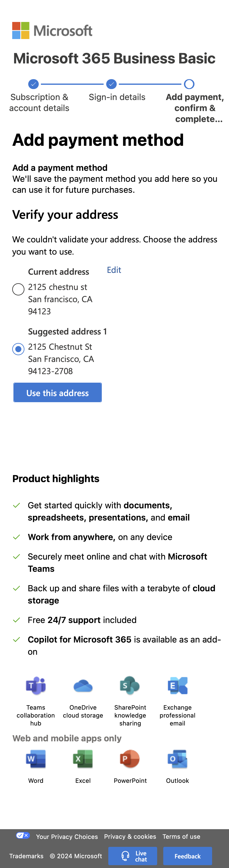Click the Teams collaboration hub icon
229x868 pixels.
(35, 685)
